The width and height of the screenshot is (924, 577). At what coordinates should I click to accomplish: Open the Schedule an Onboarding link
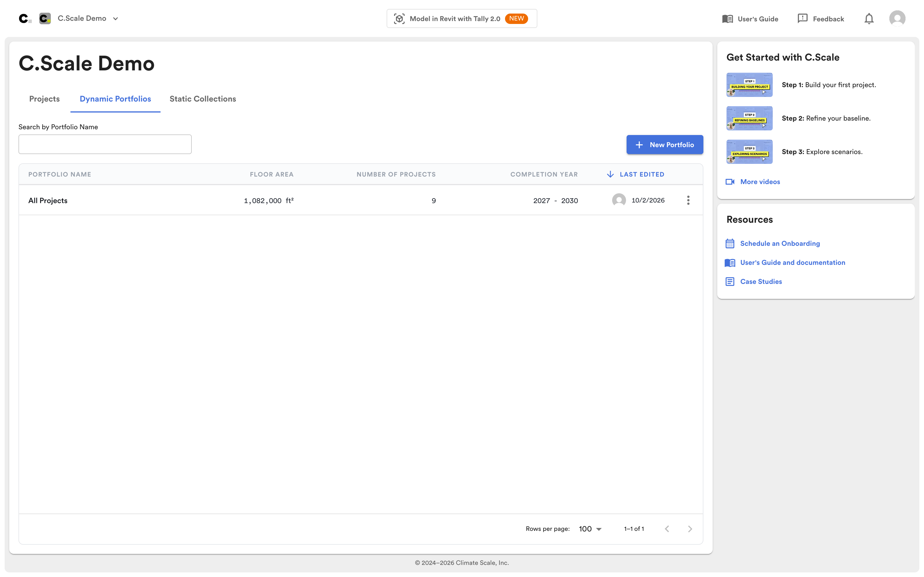coord(780,243)
